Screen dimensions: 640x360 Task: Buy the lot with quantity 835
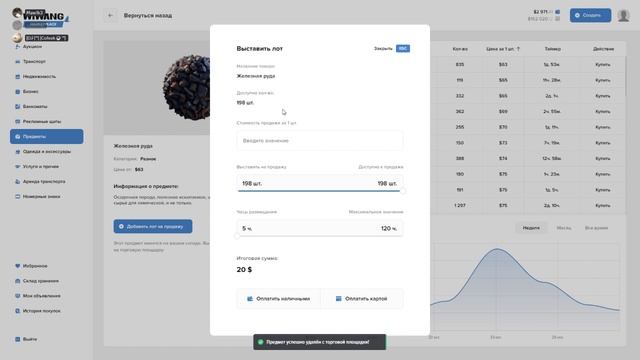coord(603,64)
